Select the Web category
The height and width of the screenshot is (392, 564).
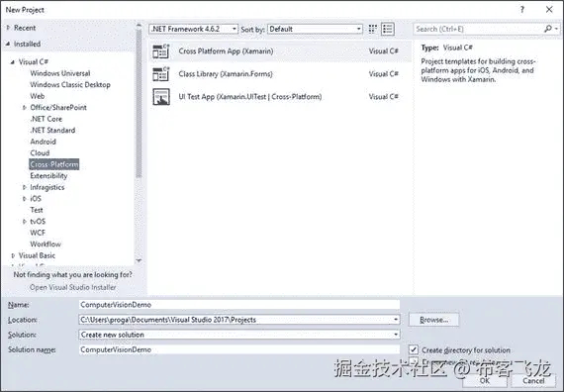tap(38, 96)
